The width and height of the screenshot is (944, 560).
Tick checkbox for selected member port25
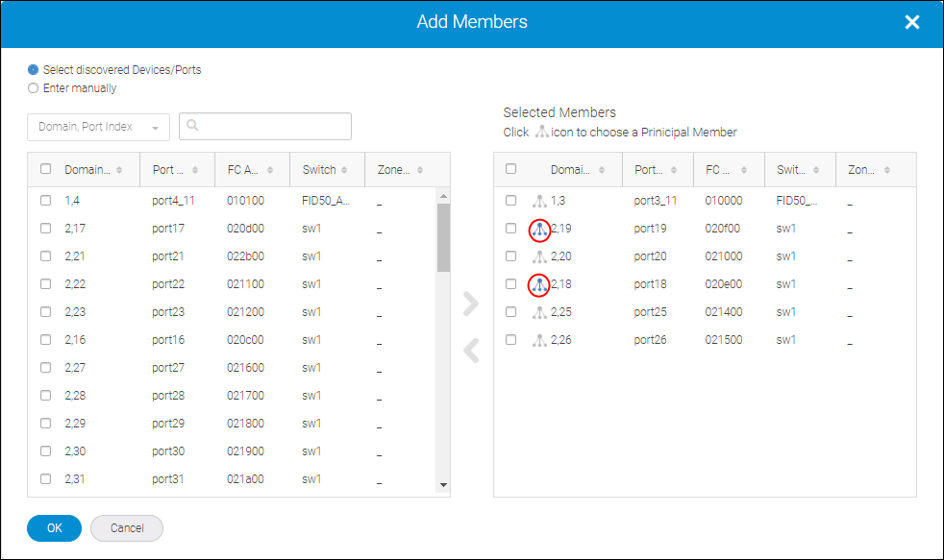point(510,312)
